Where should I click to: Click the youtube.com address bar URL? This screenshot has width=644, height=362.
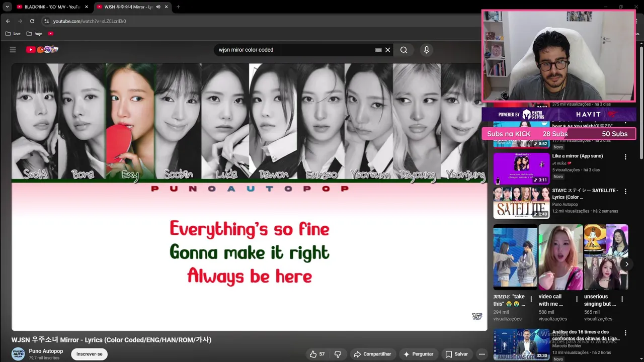point(90,21)
